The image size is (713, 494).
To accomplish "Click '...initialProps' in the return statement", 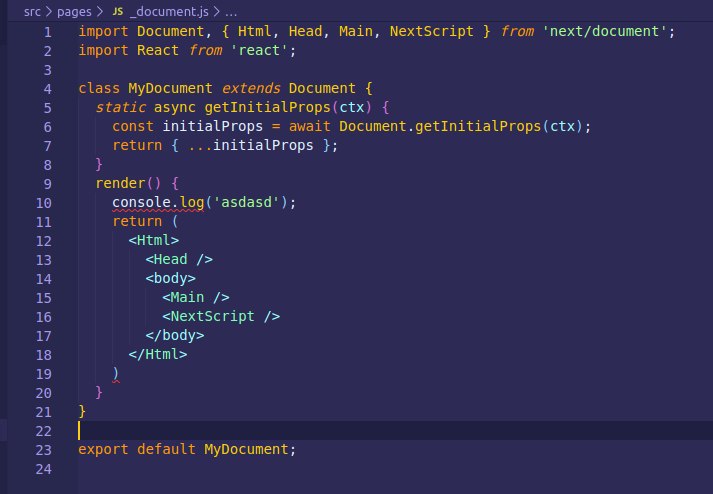I will click(251, 145).
